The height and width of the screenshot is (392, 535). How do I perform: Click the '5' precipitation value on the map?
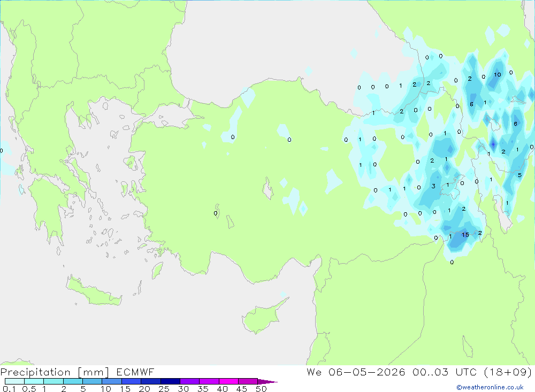(519, 175)
